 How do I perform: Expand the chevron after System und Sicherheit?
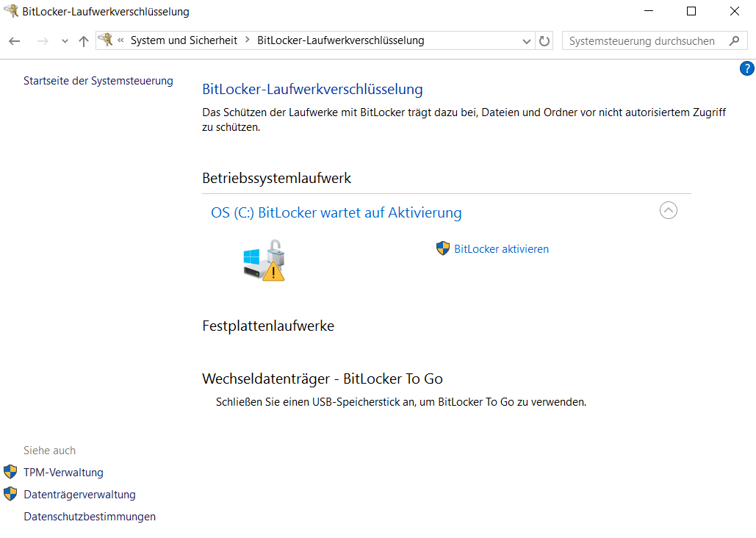[248, 40]
